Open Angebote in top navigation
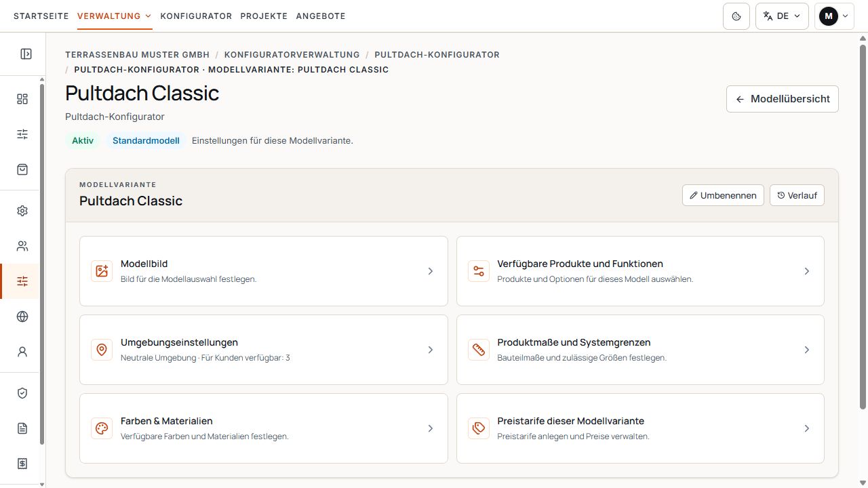Viewport: 868px width, 488px height. pos(321,16)
